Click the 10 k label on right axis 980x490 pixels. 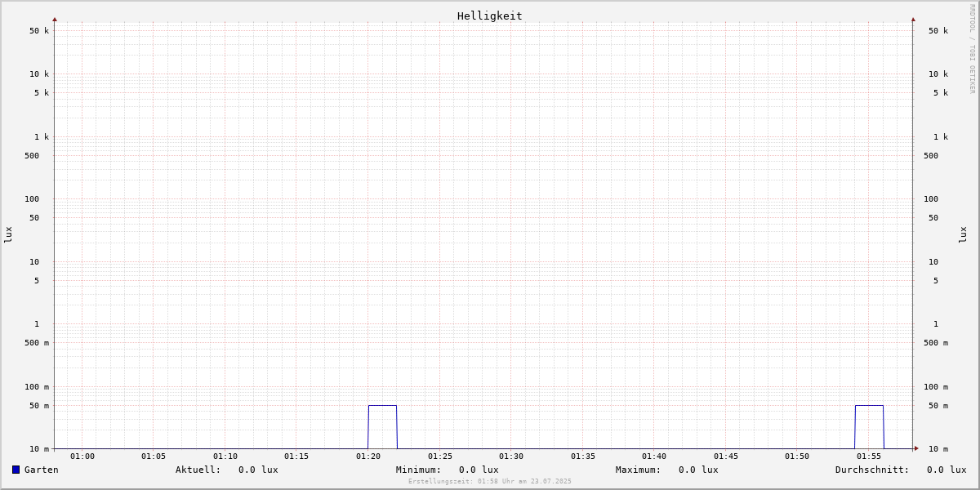coord(938,74)
